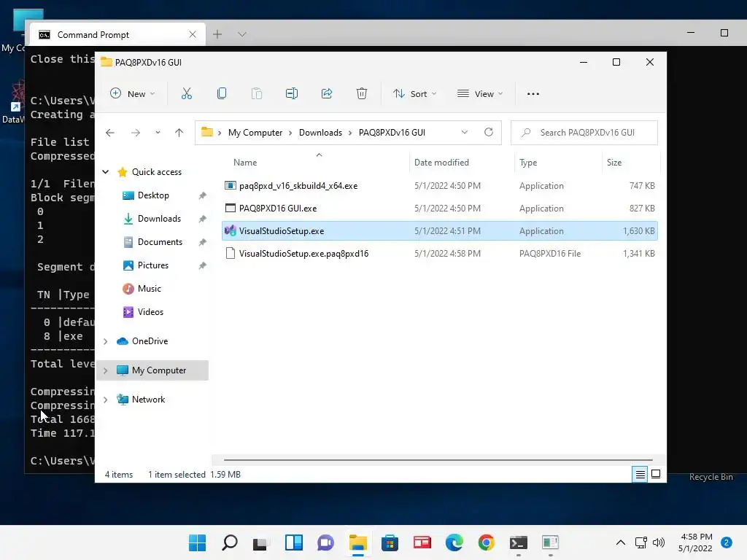The width and height of the screenshot is (747, 560).
Task: Click the horizontal scrollbar in file list
Action: point(438,460)
